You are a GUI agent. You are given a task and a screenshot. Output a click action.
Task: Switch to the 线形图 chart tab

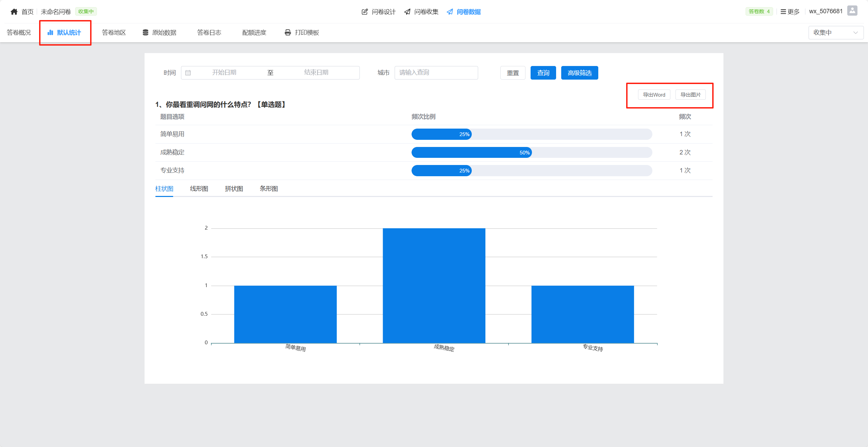pos(199,189)
